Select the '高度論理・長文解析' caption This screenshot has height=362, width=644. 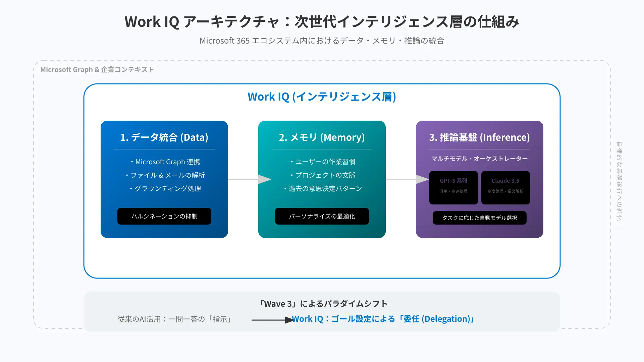[x=505, y=191]
